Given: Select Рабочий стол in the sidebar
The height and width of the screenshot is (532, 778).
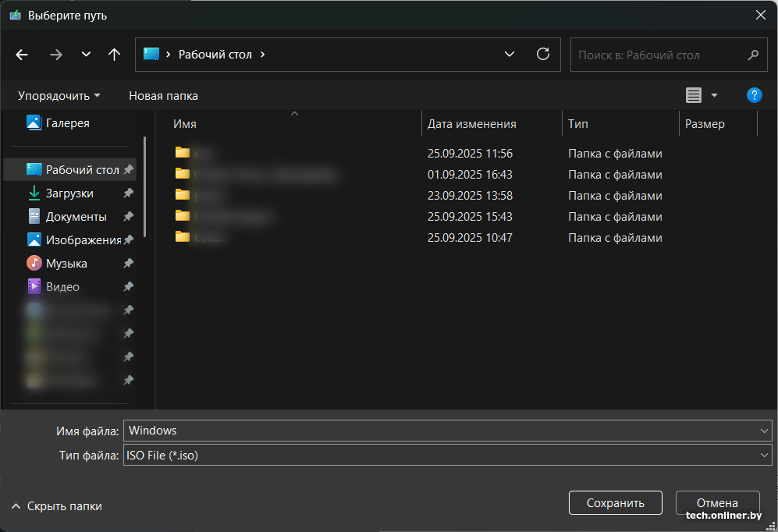Looking at the screenshot, I should point(72,169).
